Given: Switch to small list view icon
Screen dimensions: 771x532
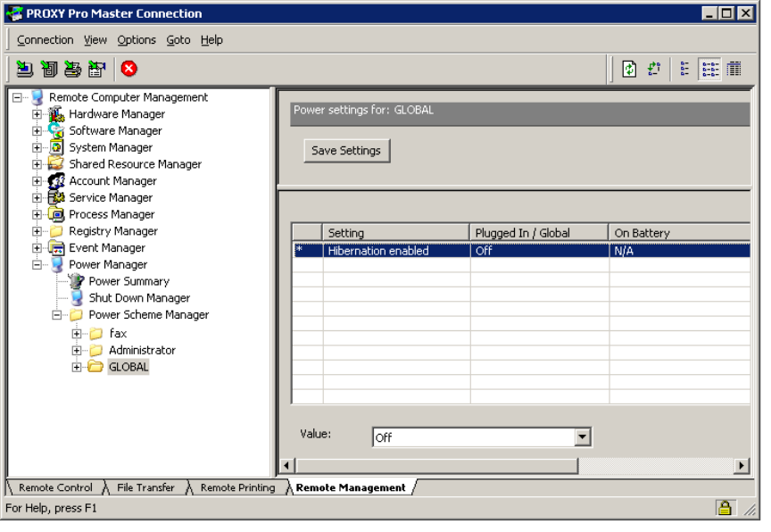Looking at the screenshot, I should (684, 69).
